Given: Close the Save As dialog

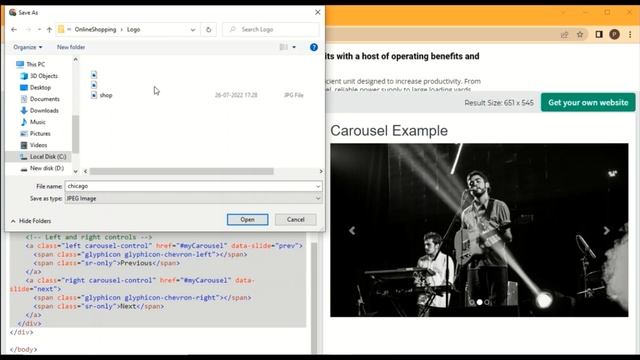Looking at the screenshot, I should pyautogui.click(x=318, y=12).
